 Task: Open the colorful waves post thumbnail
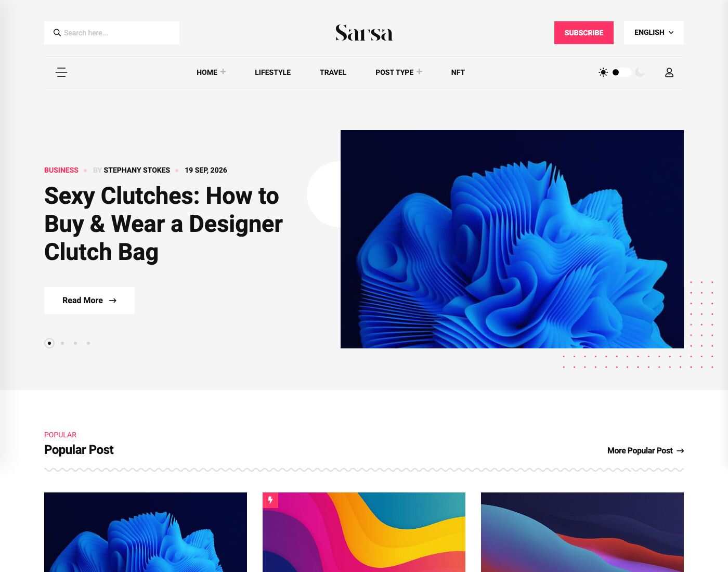pyautogui.click(x=364, y=532)
